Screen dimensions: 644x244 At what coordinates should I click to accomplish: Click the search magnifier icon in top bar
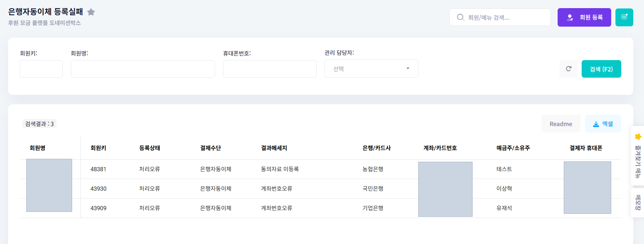461,17
